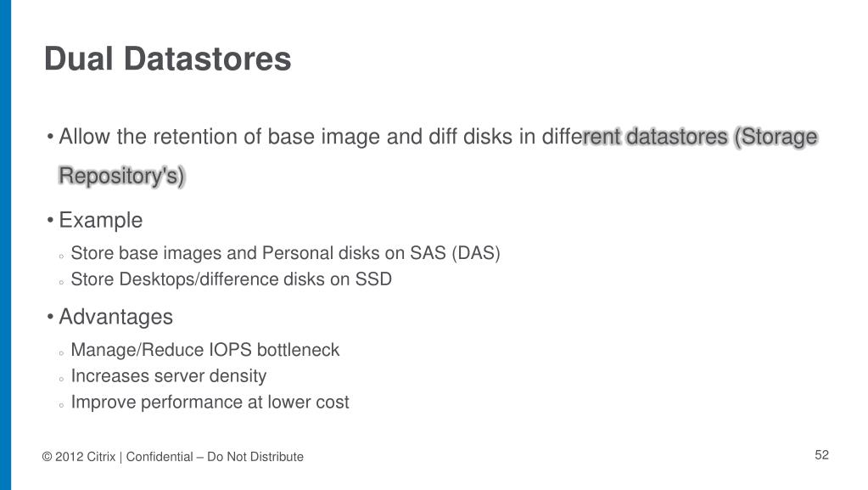Select 'Manage/Reduce IOPS bottleneck' line
The height and width of the screenshot is (490, 868).
204,350
